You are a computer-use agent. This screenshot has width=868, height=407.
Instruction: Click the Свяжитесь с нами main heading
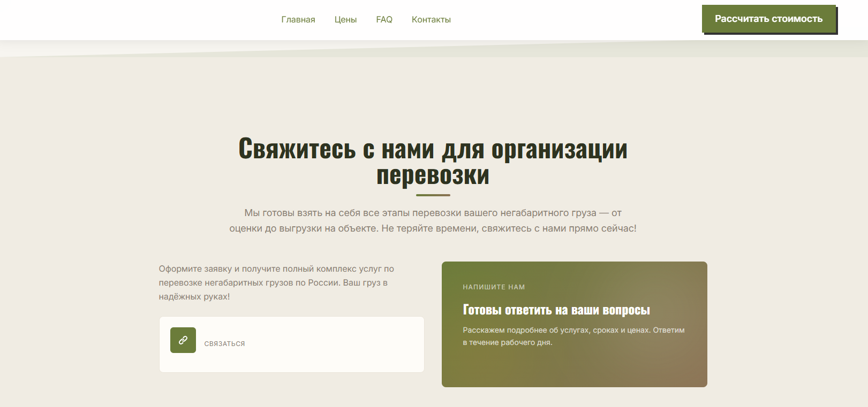(433, 149)
